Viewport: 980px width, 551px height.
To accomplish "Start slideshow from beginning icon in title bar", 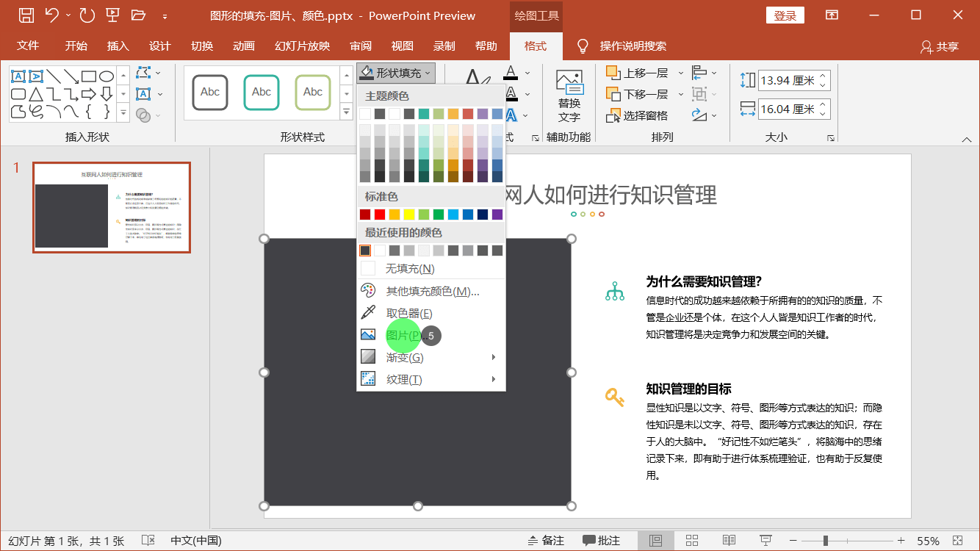I will pos(112,15).
